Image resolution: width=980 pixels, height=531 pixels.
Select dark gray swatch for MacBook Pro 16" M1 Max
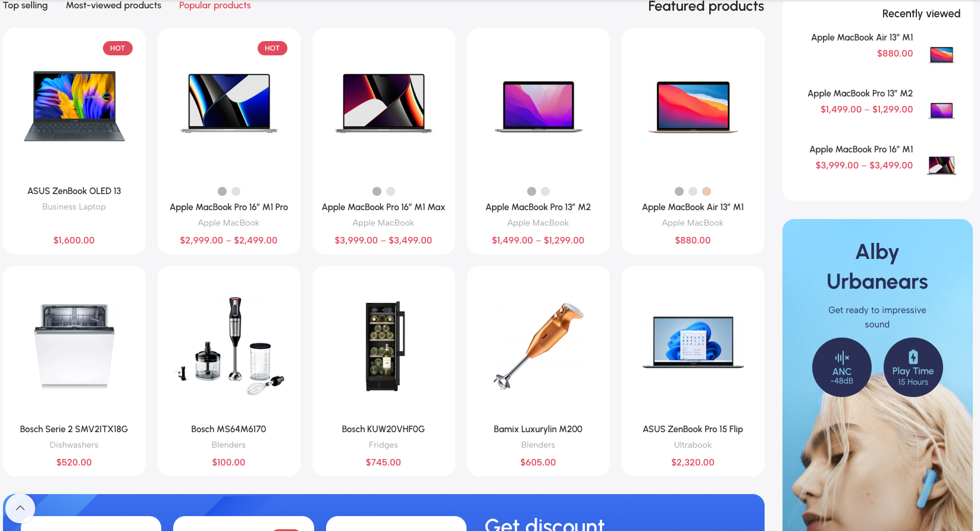pyautogui.click(x=377, y=191)
